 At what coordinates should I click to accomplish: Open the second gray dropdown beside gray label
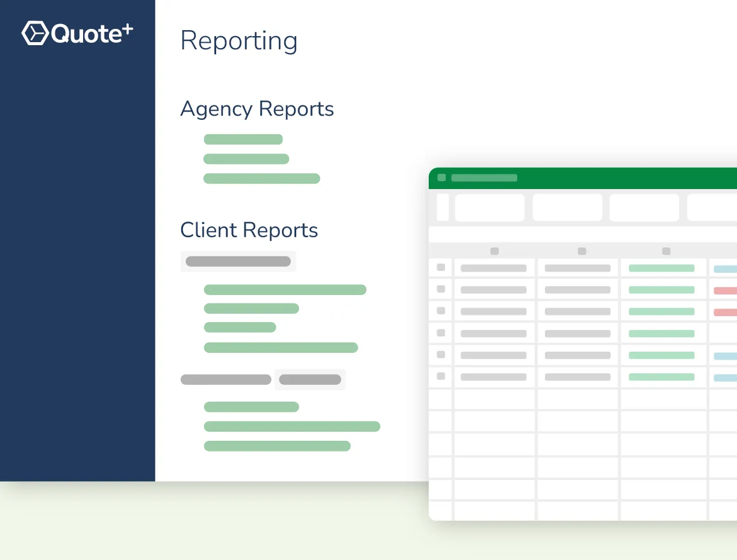(x=310, y=379)
